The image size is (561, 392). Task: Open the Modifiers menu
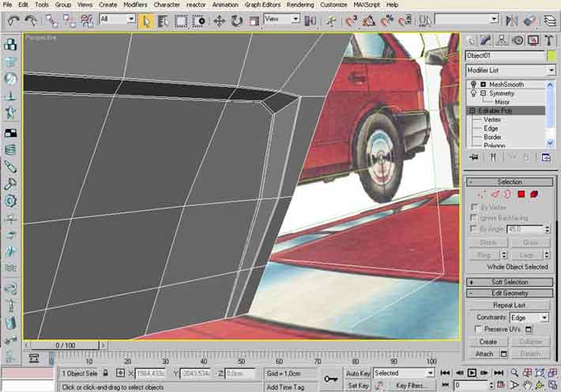click(x=135, y=4)
